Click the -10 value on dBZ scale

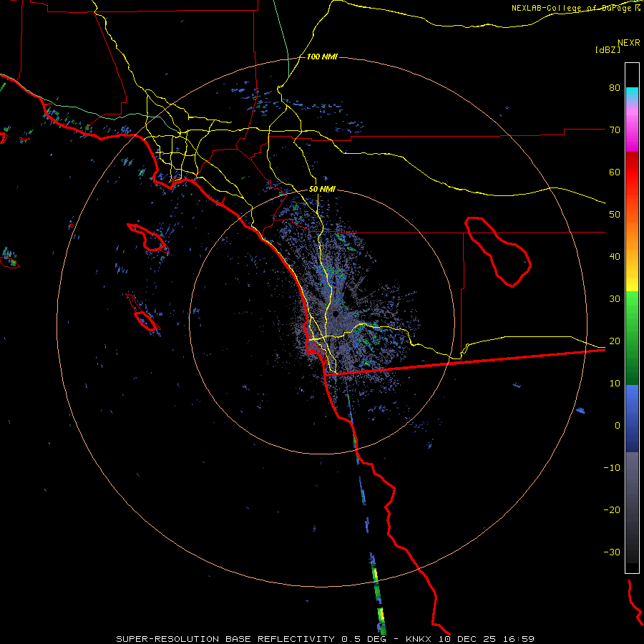click(x=612, y=468)
